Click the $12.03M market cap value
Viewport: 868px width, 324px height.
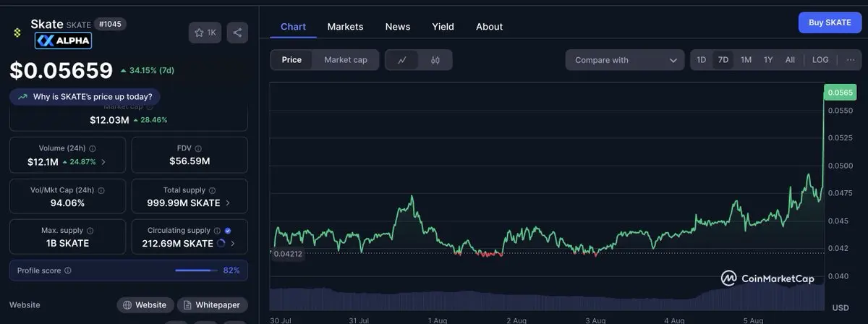tap(109, 119)
